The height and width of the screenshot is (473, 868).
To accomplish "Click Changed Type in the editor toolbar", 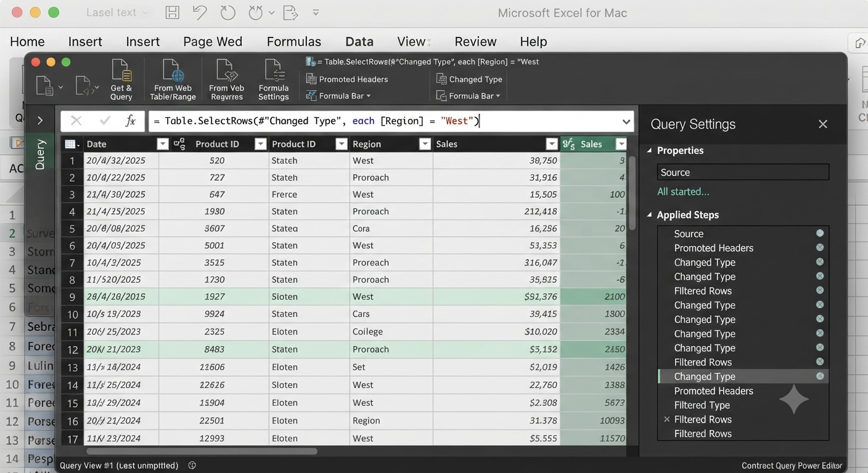I will pos(469,79).
